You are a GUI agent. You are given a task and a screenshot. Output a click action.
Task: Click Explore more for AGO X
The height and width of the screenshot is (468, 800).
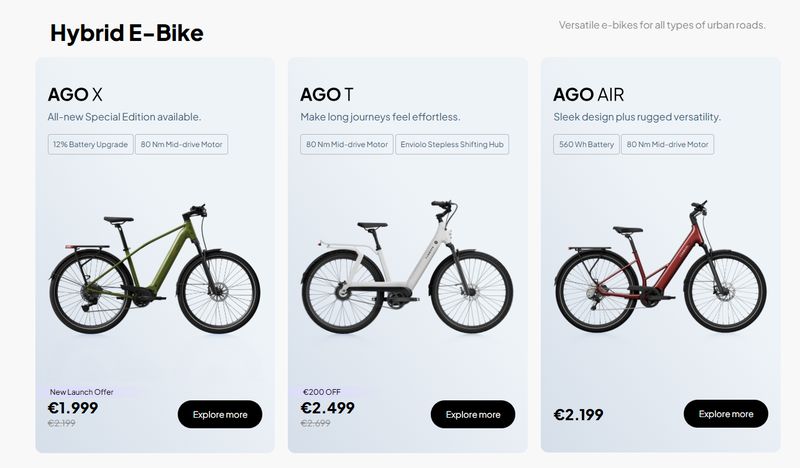click(220, 414)
